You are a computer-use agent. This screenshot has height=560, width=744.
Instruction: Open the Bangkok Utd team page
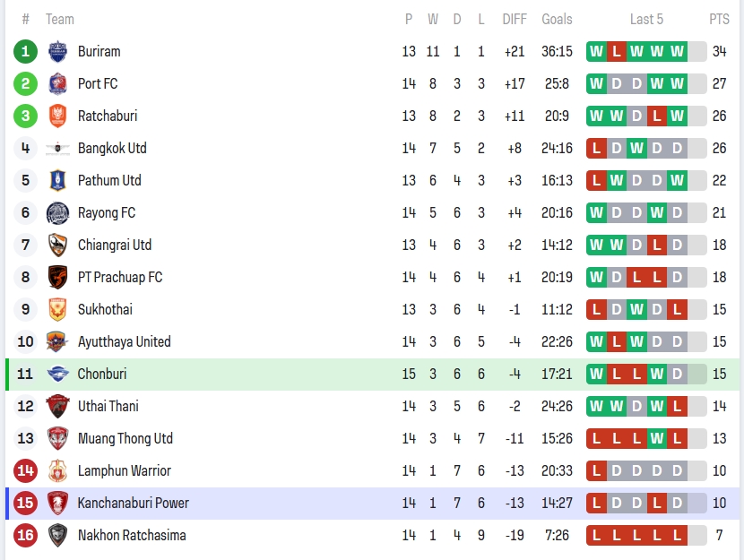(112, 148)
